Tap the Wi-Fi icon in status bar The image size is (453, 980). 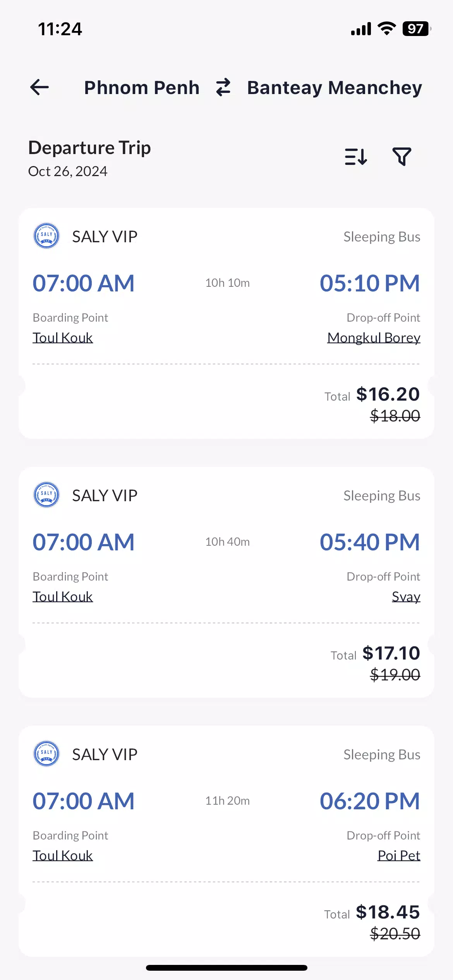point(386,29)
